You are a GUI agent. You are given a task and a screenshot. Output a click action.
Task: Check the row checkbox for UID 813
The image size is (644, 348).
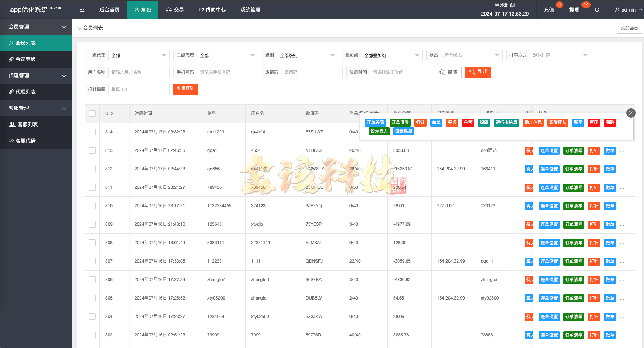pyautogui.click(x=92, y=150)
